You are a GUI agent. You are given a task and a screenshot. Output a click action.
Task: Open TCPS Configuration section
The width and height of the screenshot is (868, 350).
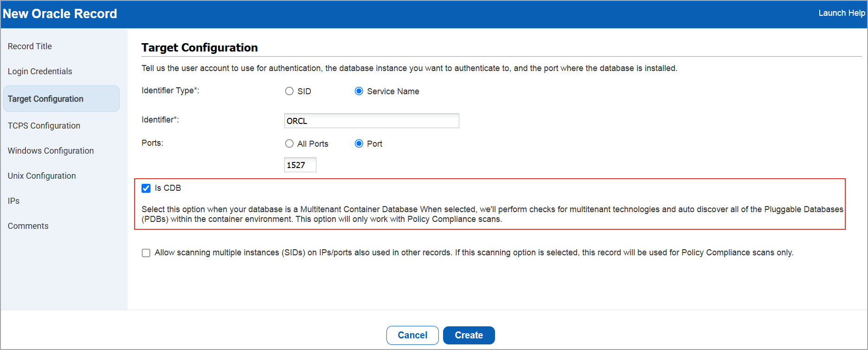(44, 126)
